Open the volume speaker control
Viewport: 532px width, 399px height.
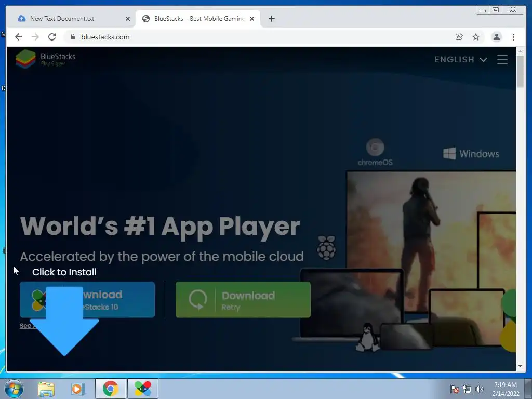480,389
